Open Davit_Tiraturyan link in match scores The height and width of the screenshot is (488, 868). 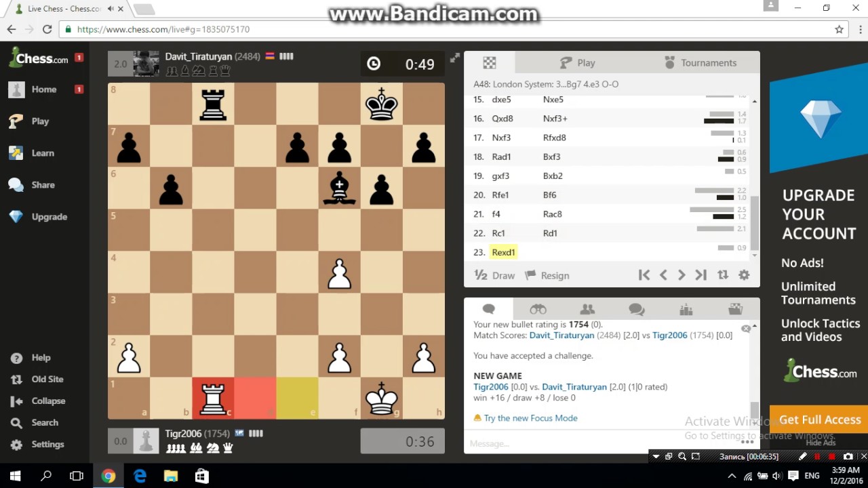click(x=561, y=335)
